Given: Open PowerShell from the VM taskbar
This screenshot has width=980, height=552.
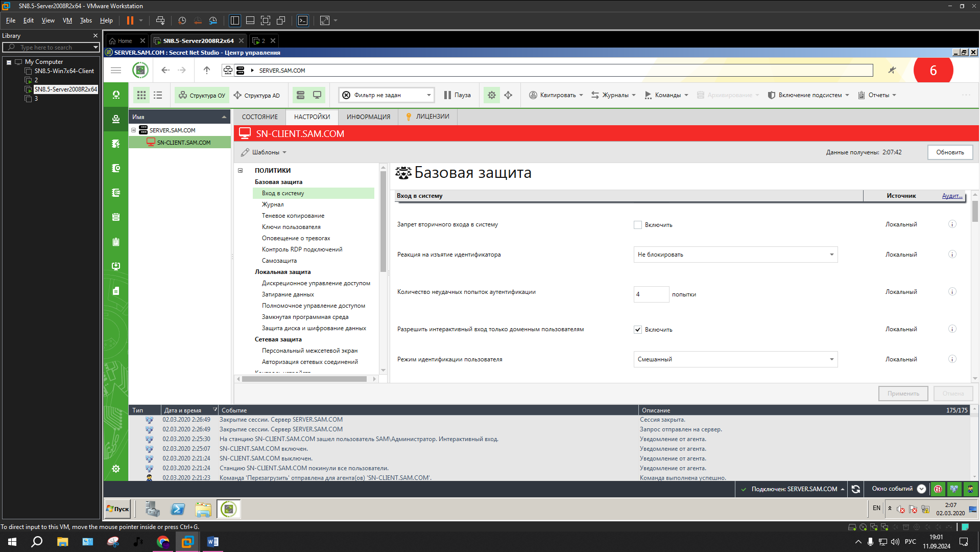Looking at the screenshot, I should tap(178, 509).
